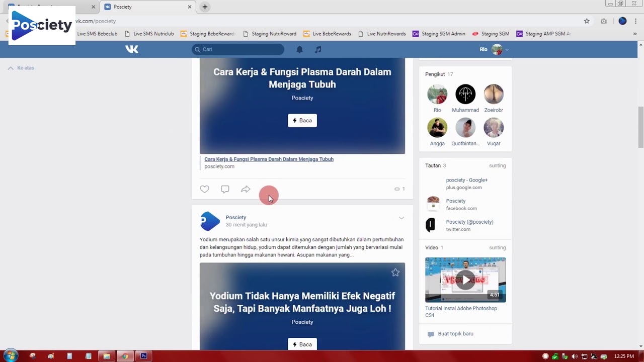Close the active Posciety tab
Image resolution: width=644 pixels, height=362 pixels.
190,7
